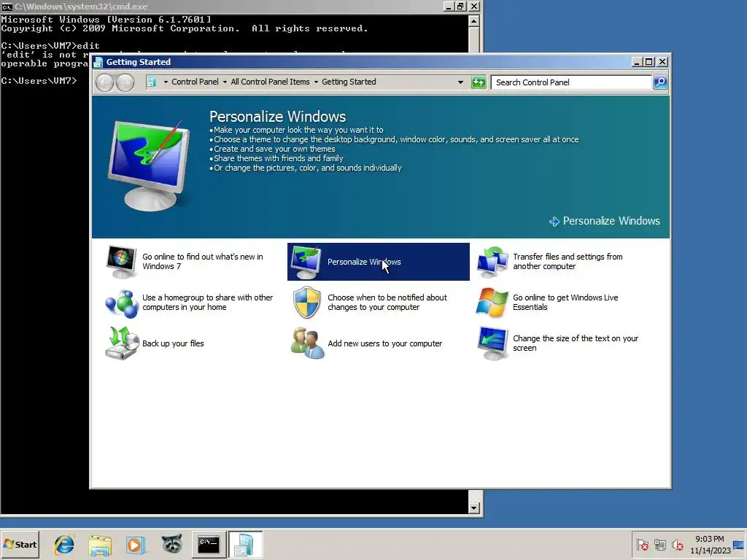Viewport: 747px width, 560px height.
Task: Click the taskbar clock showing 9:03 PM
Action: pos(710,545)
